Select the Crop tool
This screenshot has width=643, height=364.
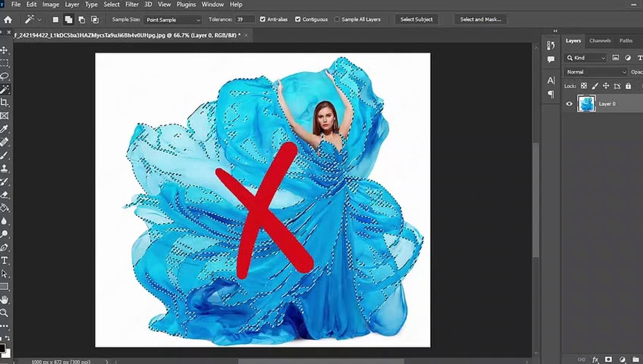5,103
